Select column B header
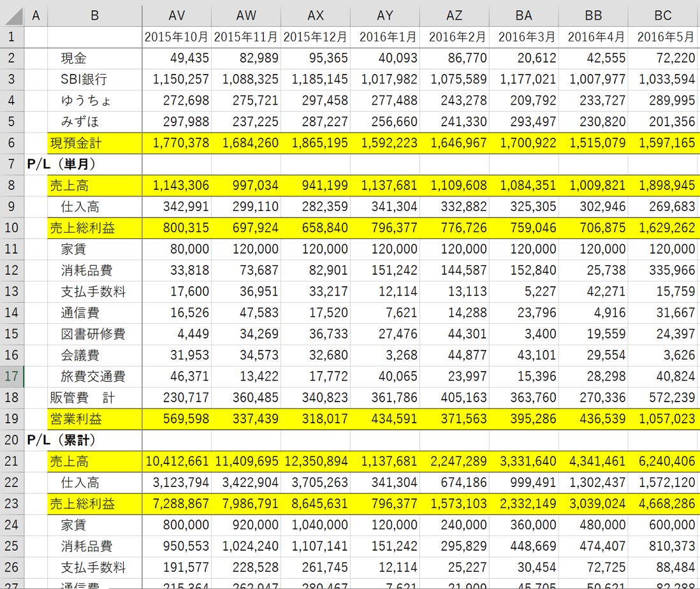700x589 pixels. click(94, 15)
